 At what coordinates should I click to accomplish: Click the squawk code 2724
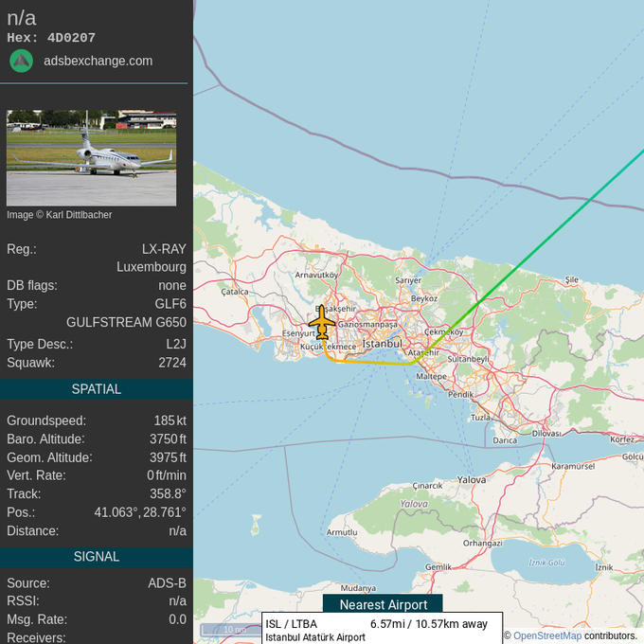[171, 363]
